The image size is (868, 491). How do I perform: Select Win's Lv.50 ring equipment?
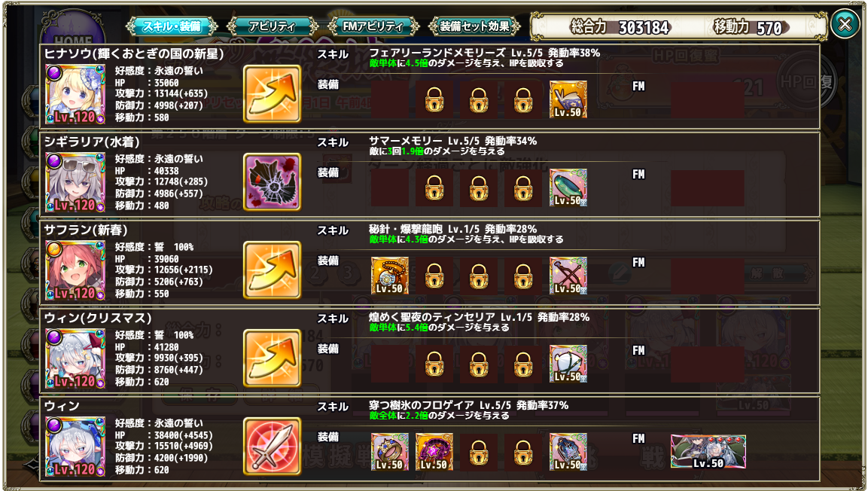click(x=390, y=452)
